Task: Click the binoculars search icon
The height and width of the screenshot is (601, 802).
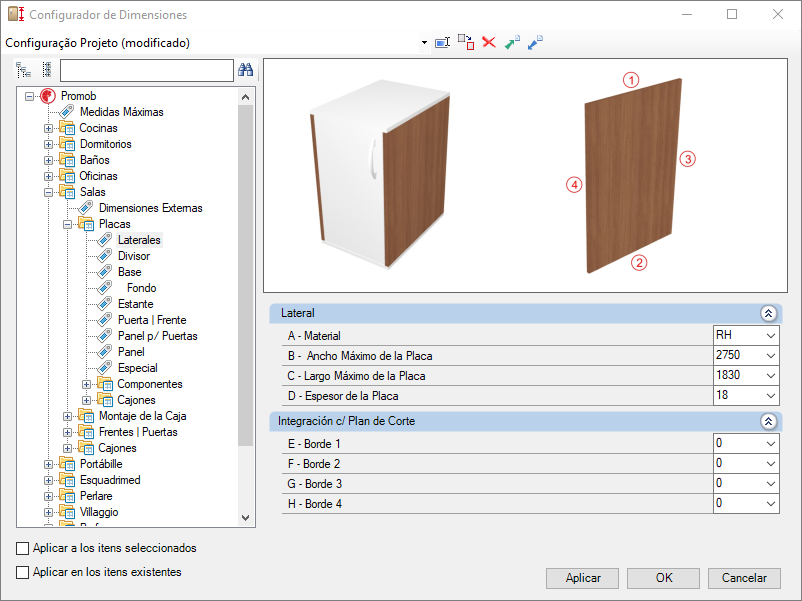Action: (x=246, y=70)
